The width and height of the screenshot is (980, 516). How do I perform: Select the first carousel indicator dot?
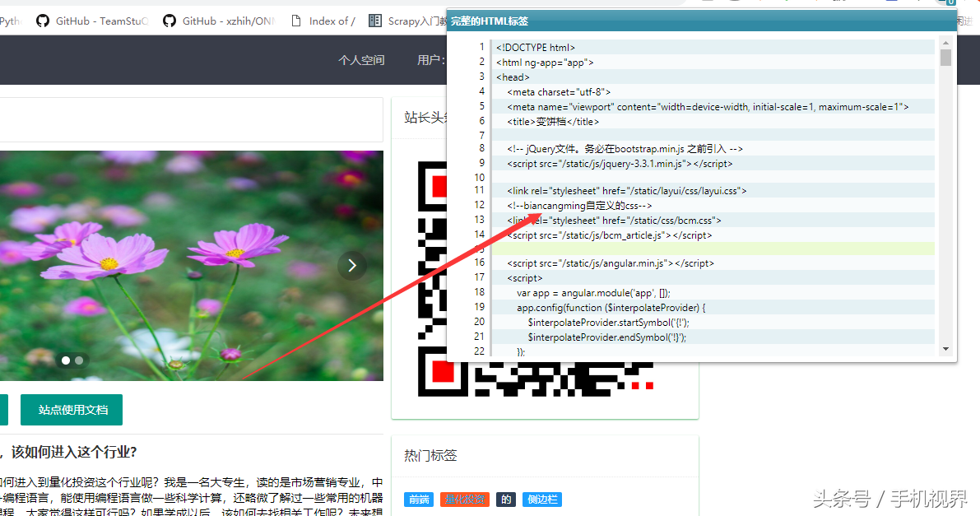click(x=66, y=360)
